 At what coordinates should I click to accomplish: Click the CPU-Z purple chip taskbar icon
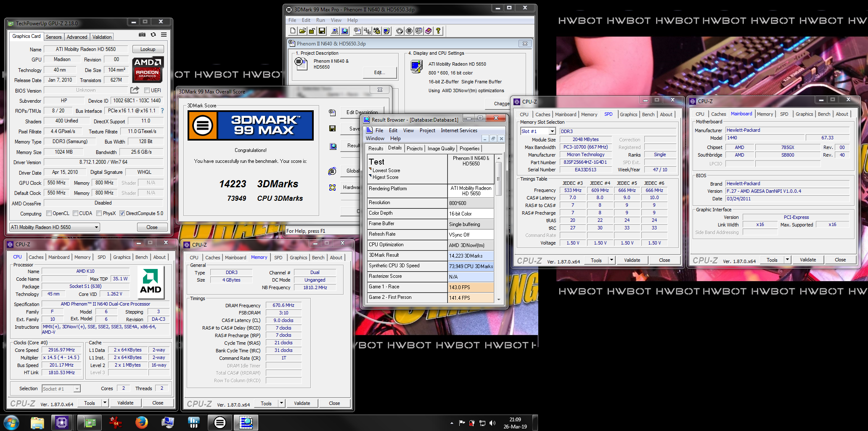click(62, 422)
